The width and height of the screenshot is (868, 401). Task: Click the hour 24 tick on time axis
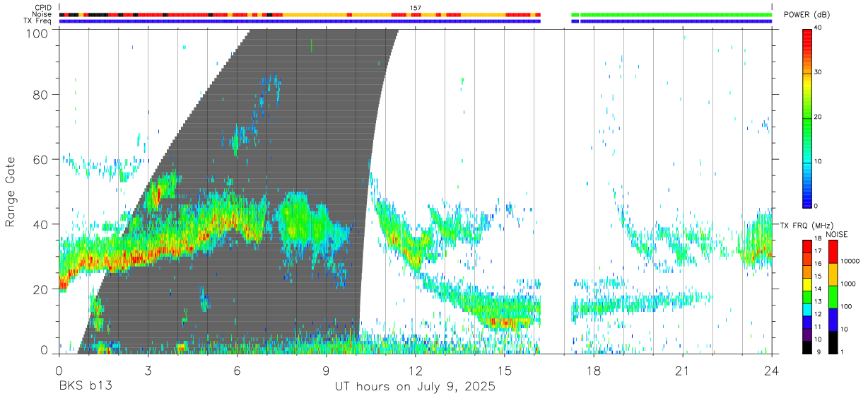click(771, 371)
